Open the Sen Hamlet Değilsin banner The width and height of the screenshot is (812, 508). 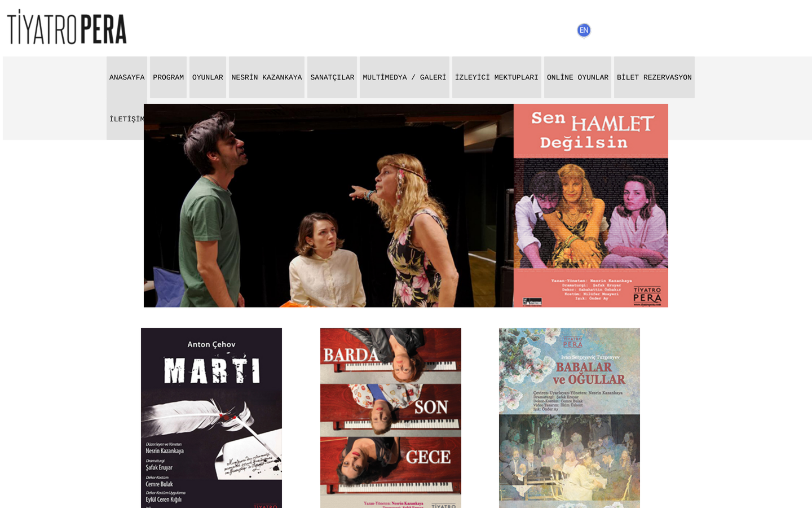point(406,205)
